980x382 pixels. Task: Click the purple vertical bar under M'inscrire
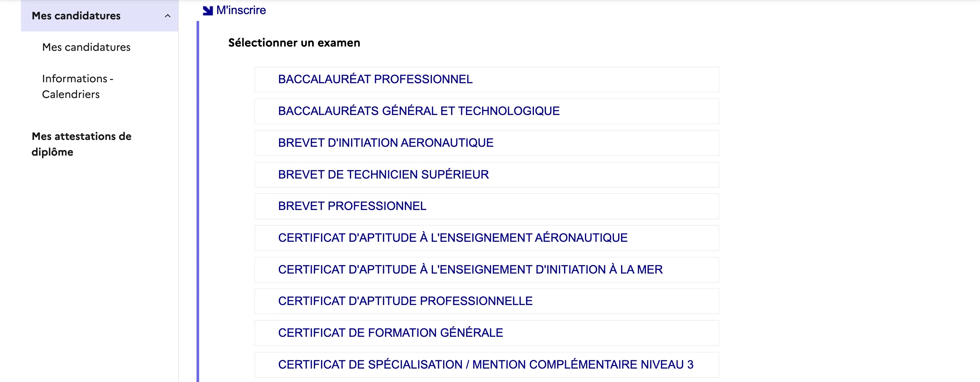[198, 190]
